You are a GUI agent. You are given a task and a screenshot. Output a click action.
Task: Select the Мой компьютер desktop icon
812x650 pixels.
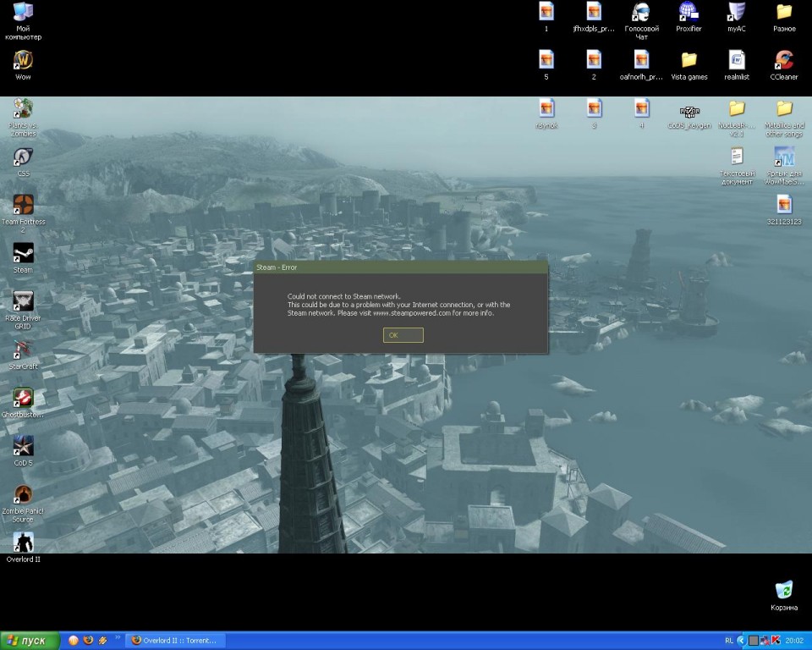pyautogui.click(x=24, y=21)
